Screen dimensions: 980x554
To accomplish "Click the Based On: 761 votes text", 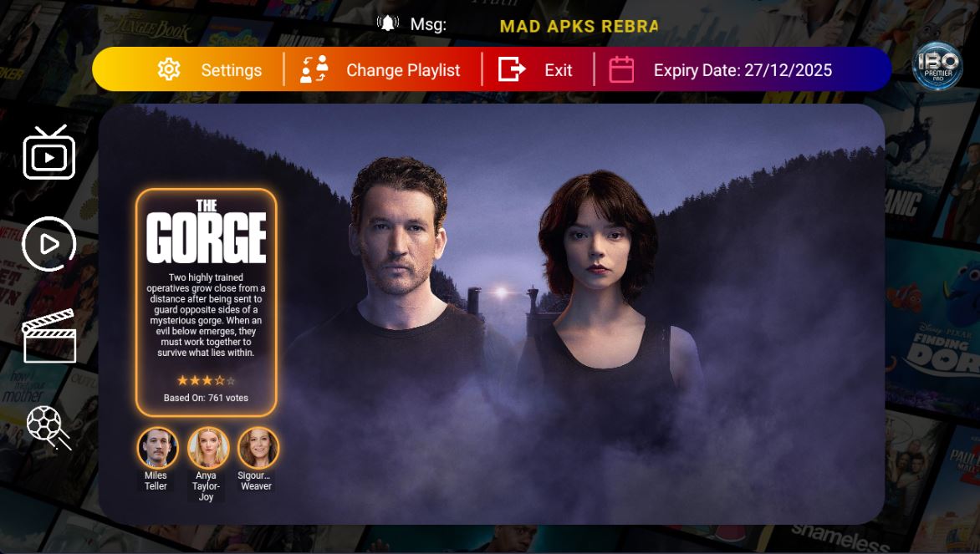I will tap(207, 398).
